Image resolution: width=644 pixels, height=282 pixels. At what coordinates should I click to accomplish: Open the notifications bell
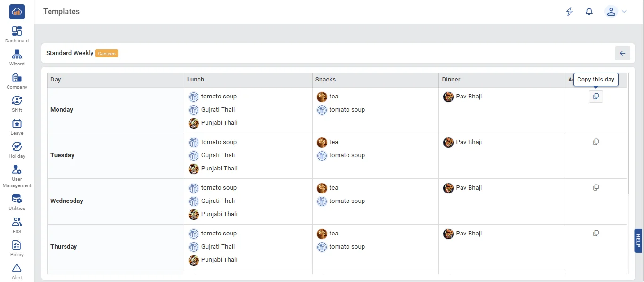point(589,11)
